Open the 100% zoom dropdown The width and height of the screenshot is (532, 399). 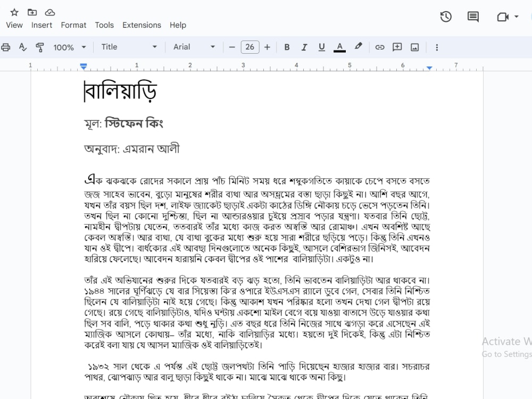pos(69,47)
